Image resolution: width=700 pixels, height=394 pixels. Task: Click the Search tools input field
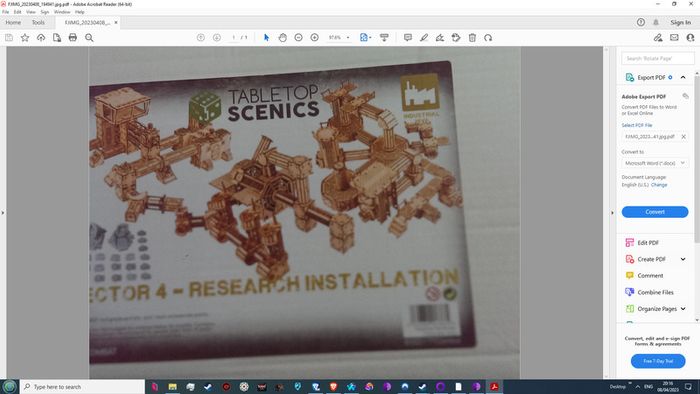pos(658,58)
